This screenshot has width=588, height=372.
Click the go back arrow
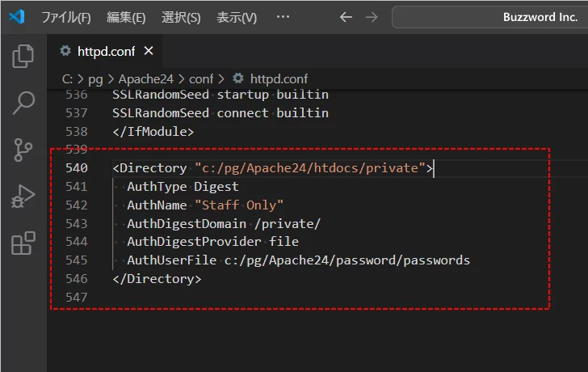346,17
